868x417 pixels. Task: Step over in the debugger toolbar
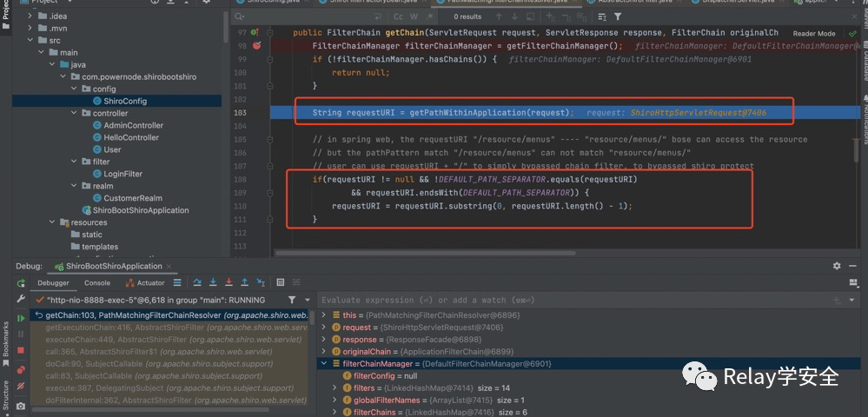pyautogui.click(x=197, y=282)
